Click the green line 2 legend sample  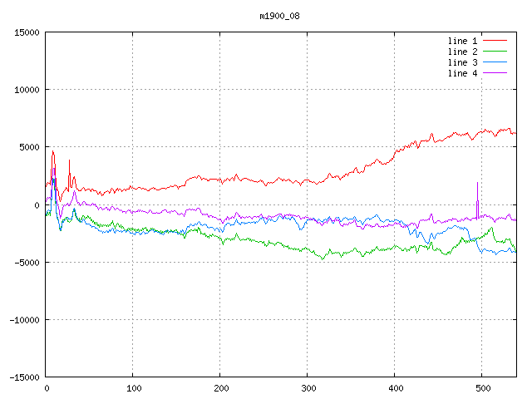click(495, 52)
